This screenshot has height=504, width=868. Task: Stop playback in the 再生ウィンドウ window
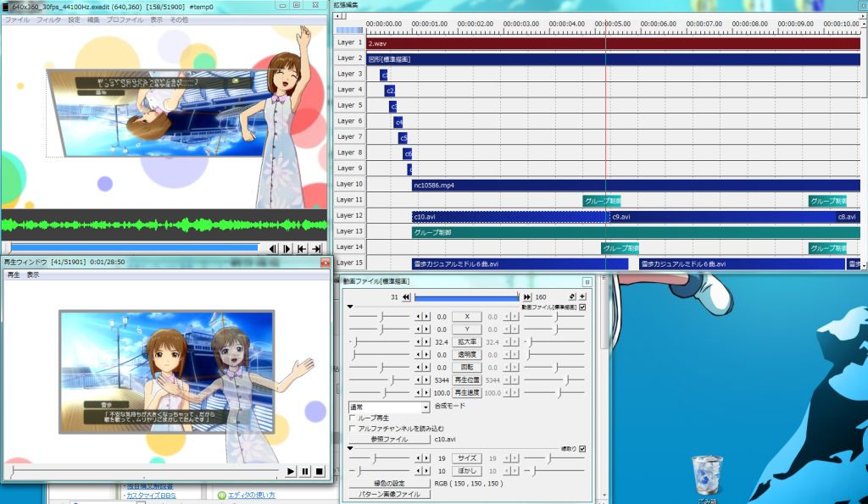pos(320,471)
